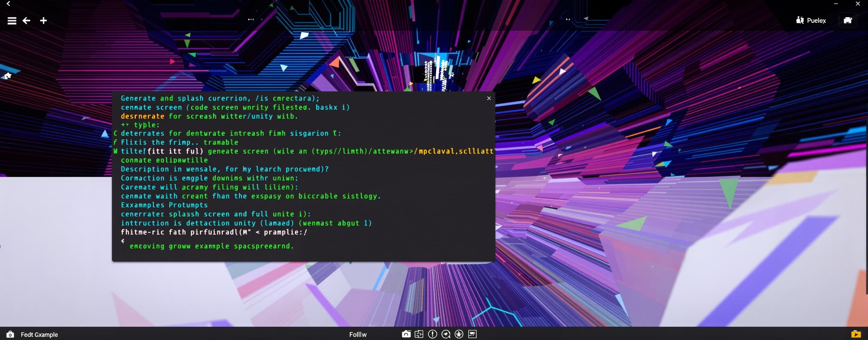Viewport: 868px width, 340px height.
Task: Close the green text console panel
Action: (489, 98)
